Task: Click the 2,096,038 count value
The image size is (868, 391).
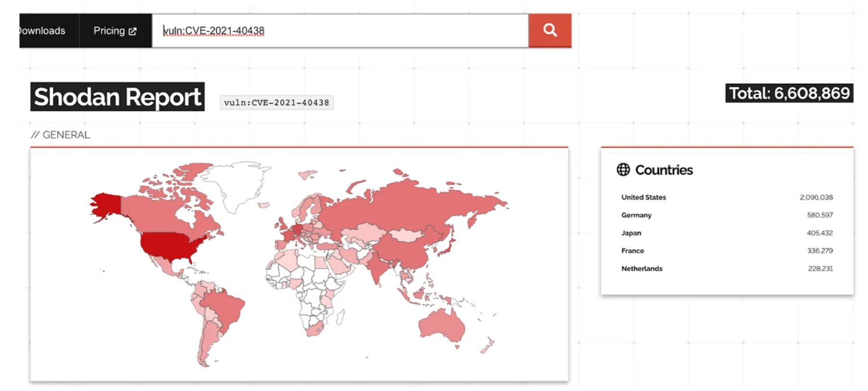Action: point(816,197)
